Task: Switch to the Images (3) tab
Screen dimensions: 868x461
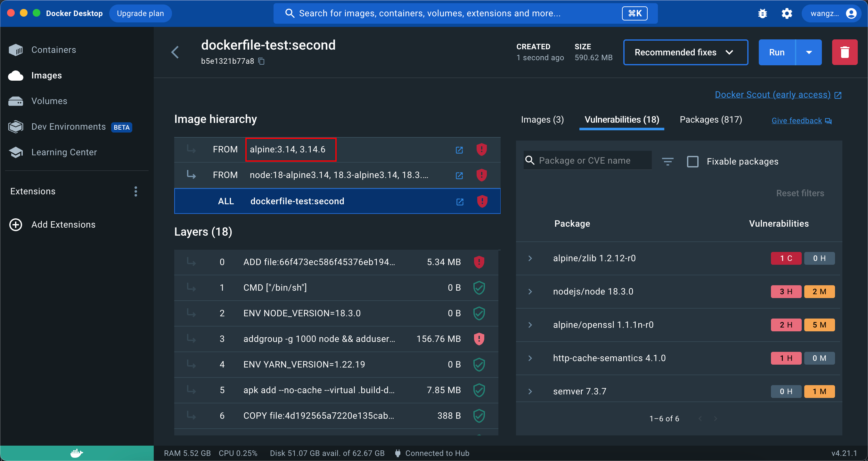Action: pos(542,119)
